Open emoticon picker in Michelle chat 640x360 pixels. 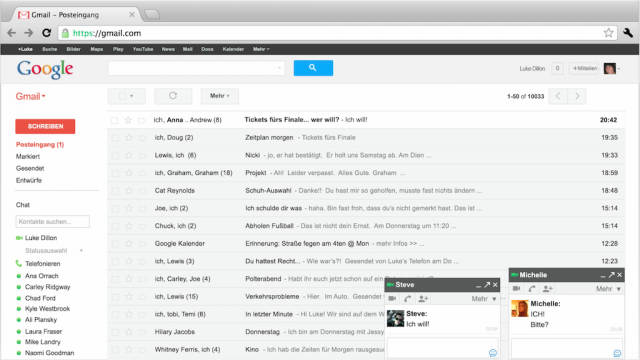coord(617,353)
